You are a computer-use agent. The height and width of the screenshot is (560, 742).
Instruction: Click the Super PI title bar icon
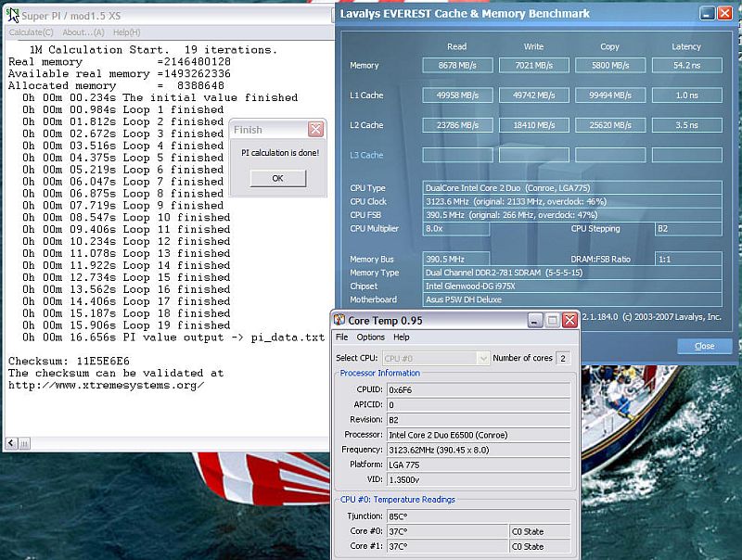13,15
